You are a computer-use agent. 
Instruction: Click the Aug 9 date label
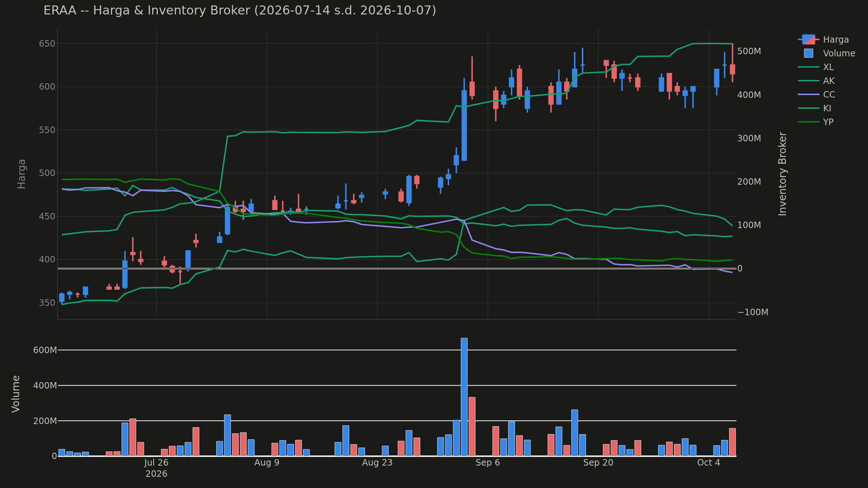tap(267, 463)
